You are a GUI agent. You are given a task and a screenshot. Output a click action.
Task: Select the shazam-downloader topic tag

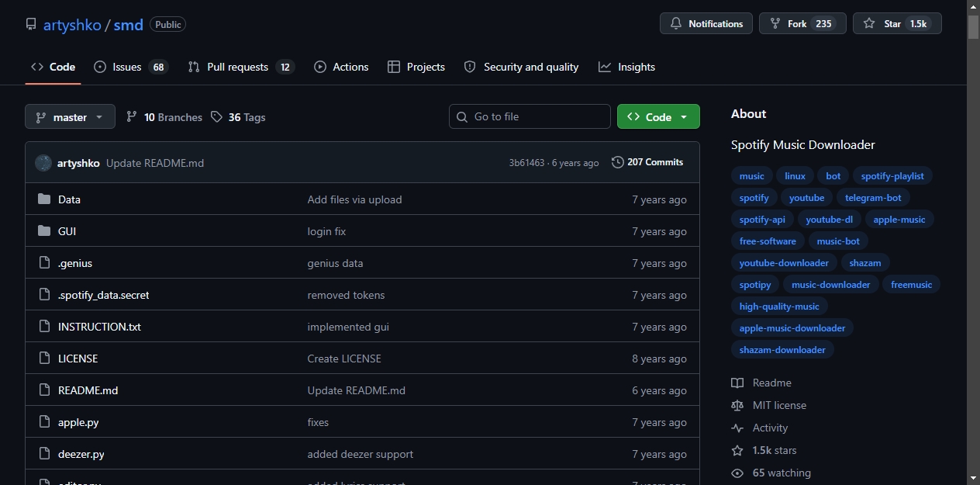pos(782,350)
